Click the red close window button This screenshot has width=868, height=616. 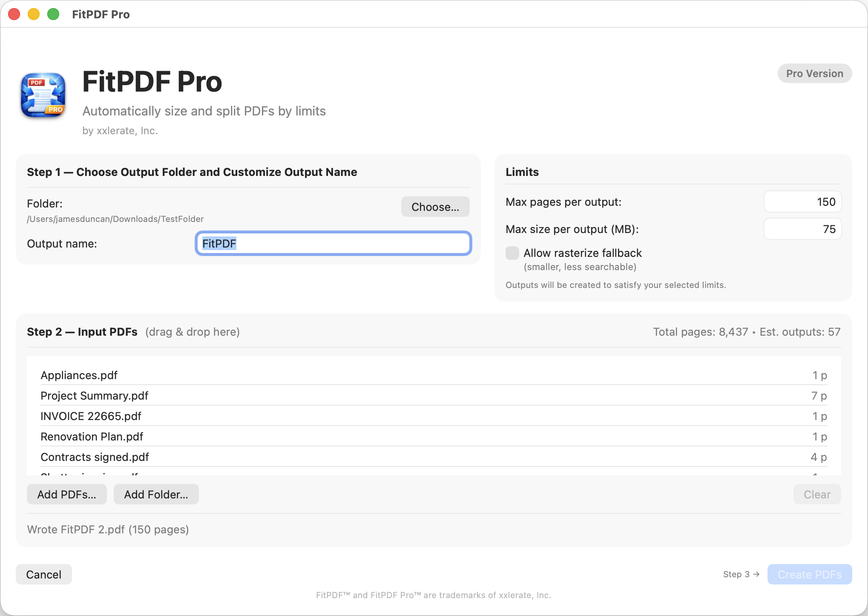pos(14,14)
